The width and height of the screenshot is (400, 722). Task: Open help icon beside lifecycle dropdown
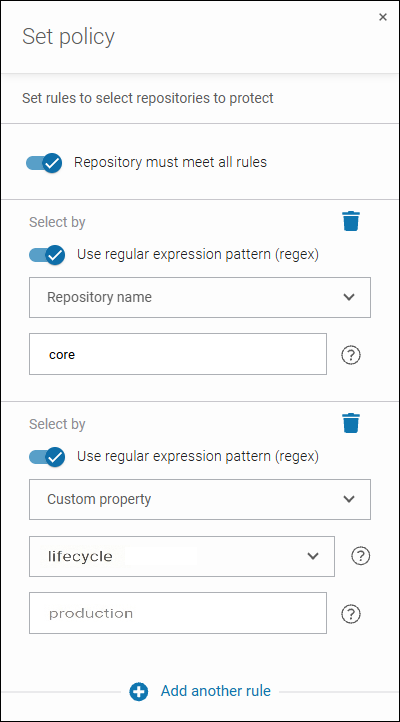tap(361, 556)
